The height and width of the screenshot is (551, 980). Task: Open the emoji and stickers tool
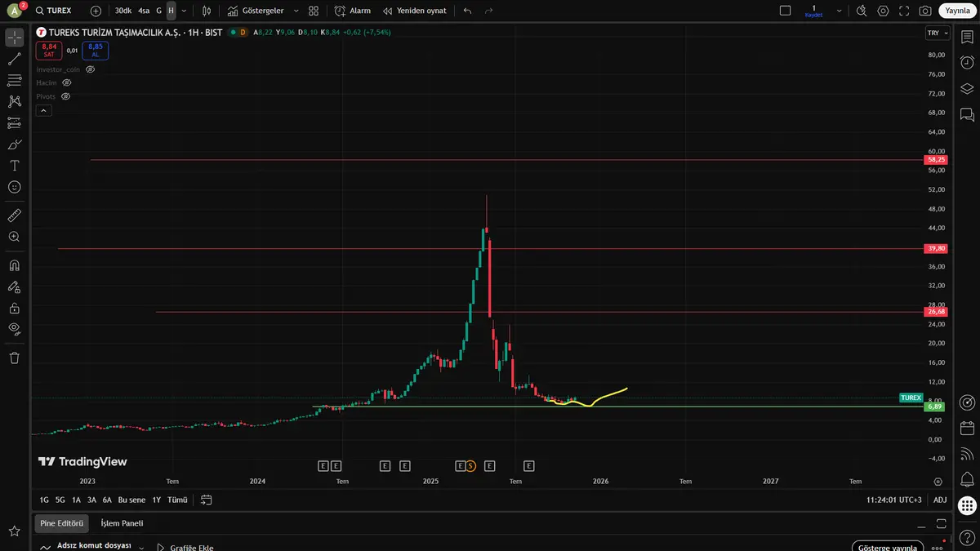coord(14,187)
